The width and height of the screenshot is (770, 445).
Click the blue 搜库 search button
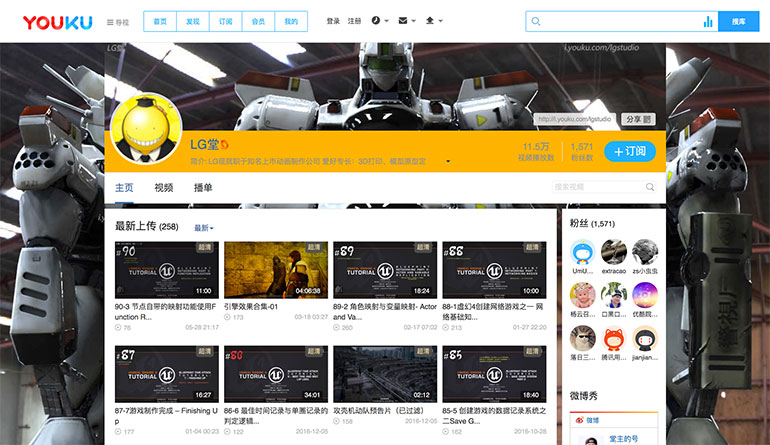click(739, 22)
